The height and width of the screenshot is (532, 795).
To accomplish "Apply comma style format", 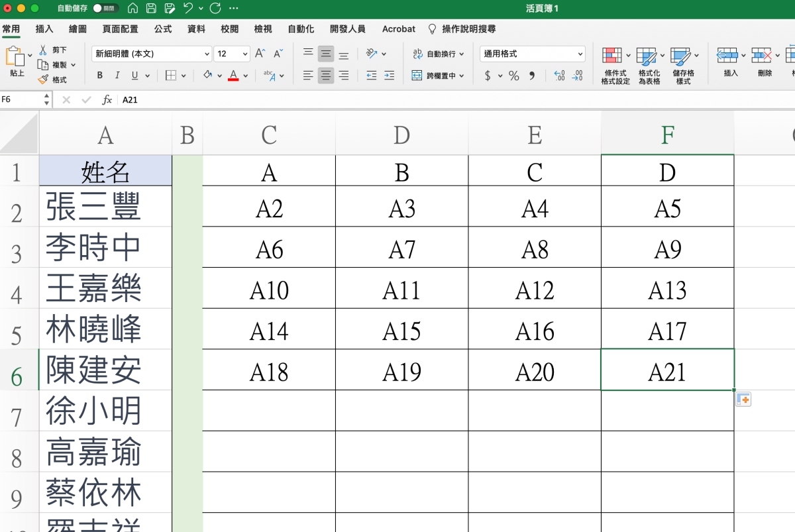I will tap(532, 76).
